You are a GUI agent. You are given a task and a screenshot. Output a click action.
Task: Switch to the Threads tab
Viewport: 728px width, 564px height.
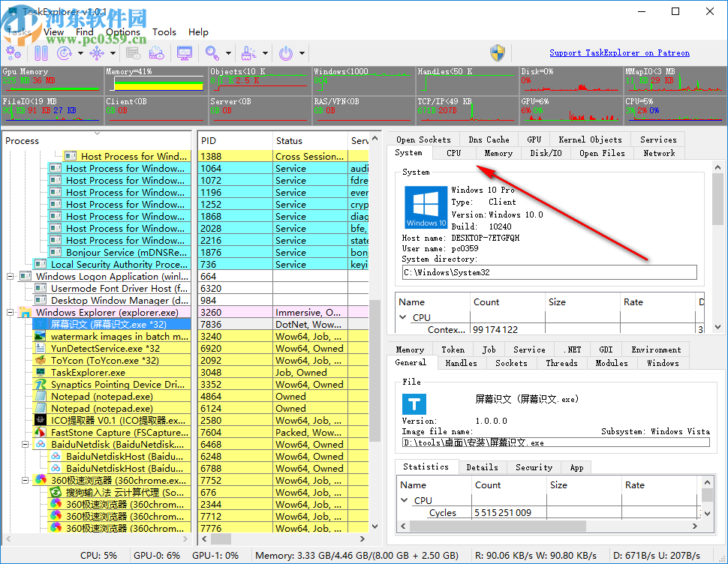coord(561,363)
